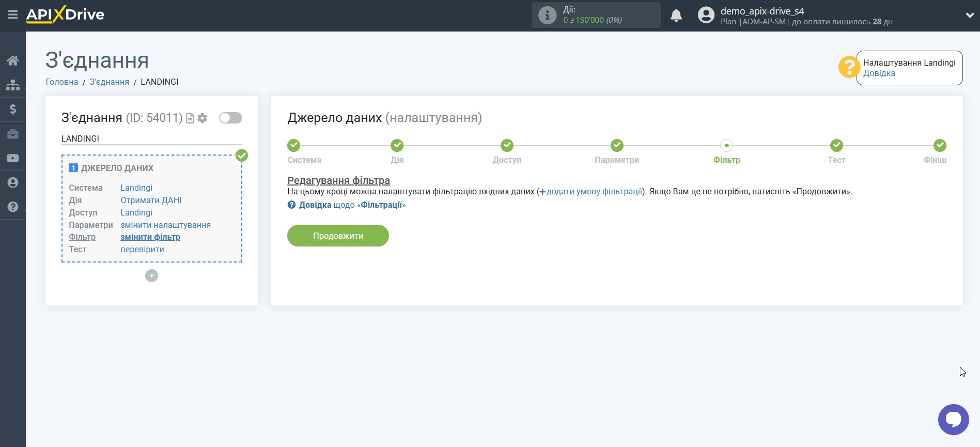The width and height of the screenshot is (980, 447).
Task: Open the user profile sidebar icon
Action: (13, 182)
